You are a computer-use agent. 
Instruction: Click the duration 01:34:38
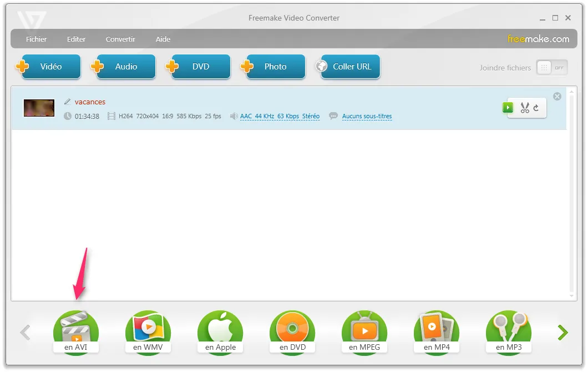pos(87,117)
